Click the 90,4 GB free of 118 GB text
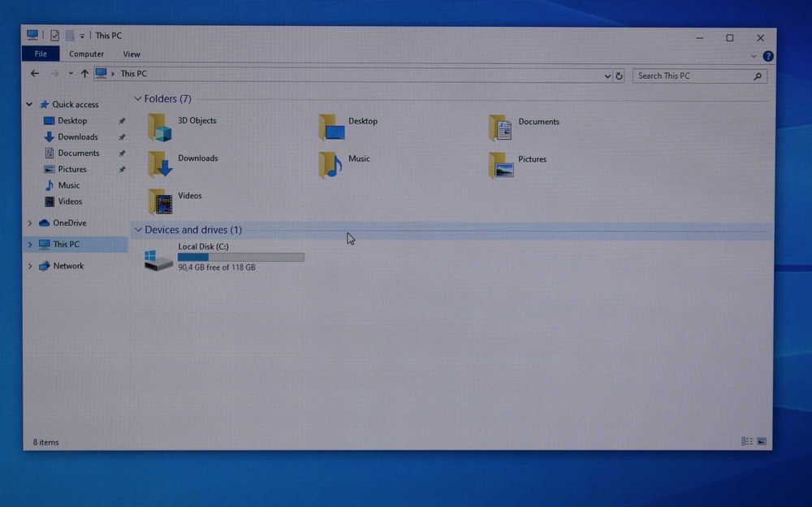The image size is (812, 507). pyautogui.click(x=217, y=267)
